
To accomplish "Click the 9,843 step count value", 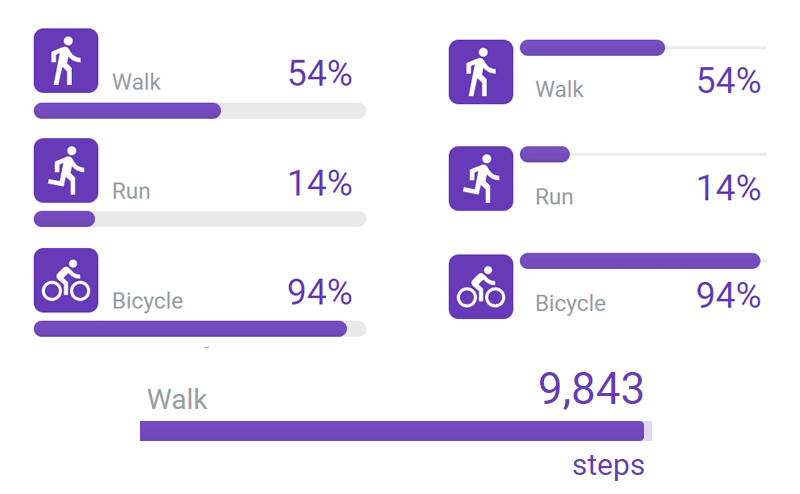I will click(x=591, y=389).
